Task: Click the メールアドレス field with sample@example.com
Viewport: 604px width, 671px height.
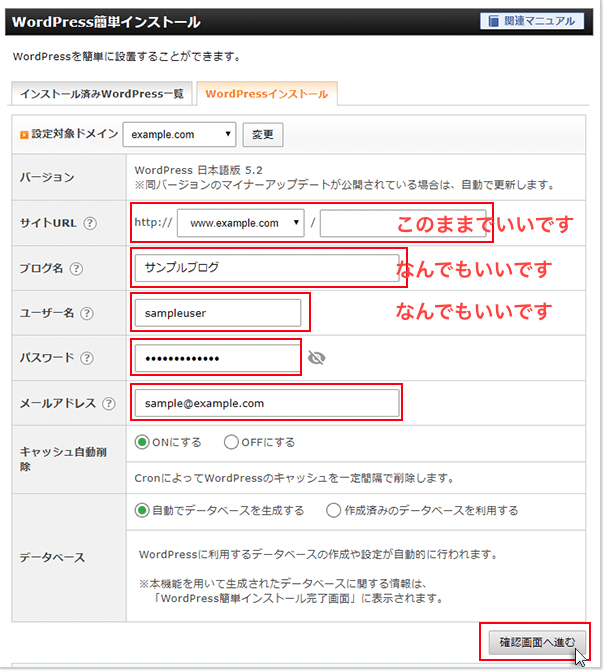Action: click(x=267, y=403)
